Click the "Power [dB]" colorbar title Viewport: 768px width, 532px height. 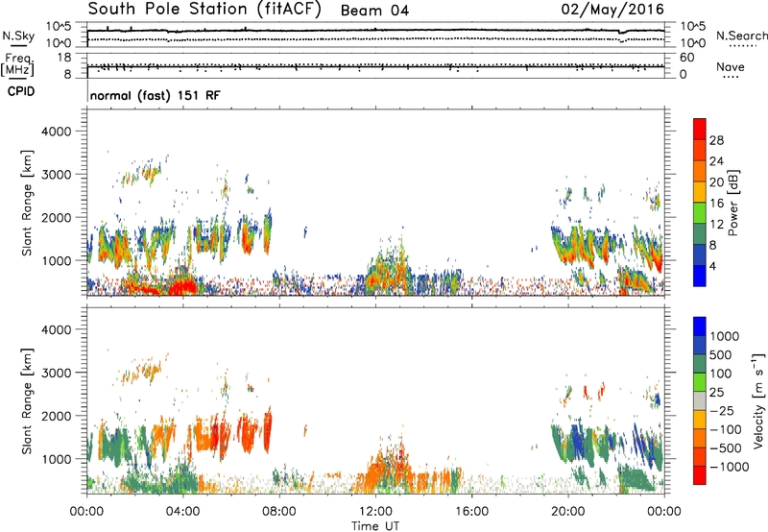click(x=732, y=203)
